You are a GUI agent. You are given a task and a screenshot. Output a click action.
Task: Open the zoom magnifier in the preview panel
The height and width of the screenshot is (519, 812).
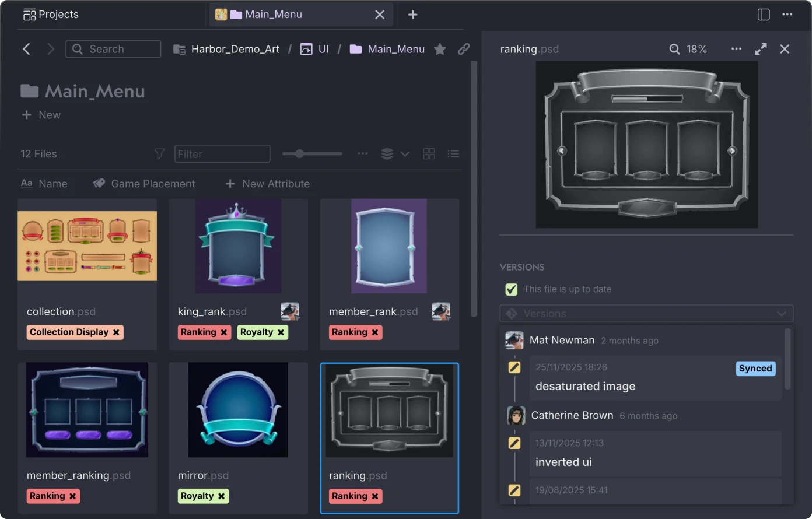674,49
